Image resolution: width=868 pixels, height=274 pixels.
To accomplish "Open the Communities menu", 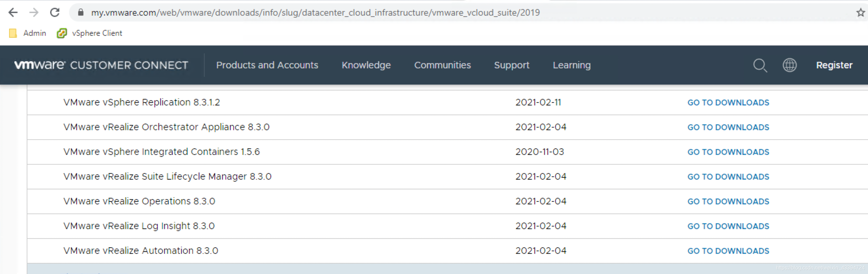I will coord(442,65).
